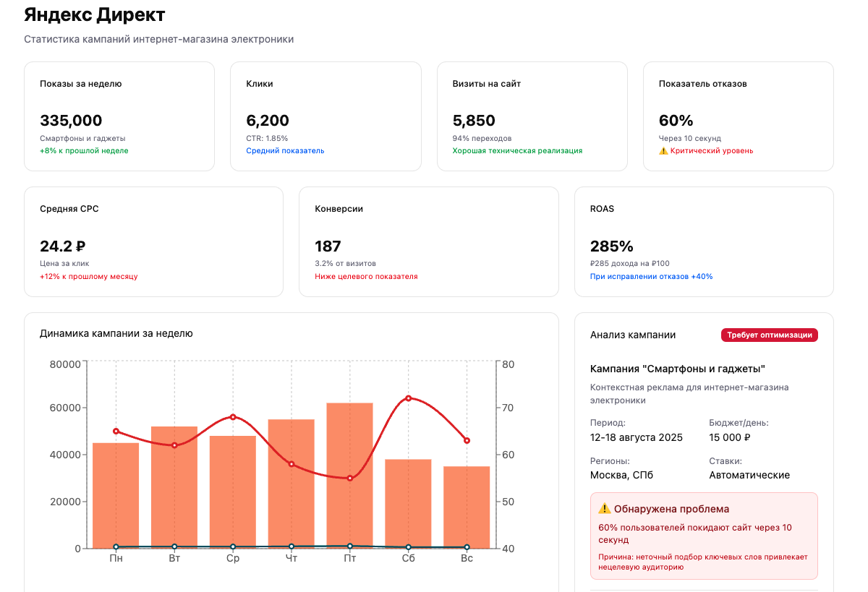
Task: Click the ₽285 дохода на ₽100 text
Action: pos(630,263)
